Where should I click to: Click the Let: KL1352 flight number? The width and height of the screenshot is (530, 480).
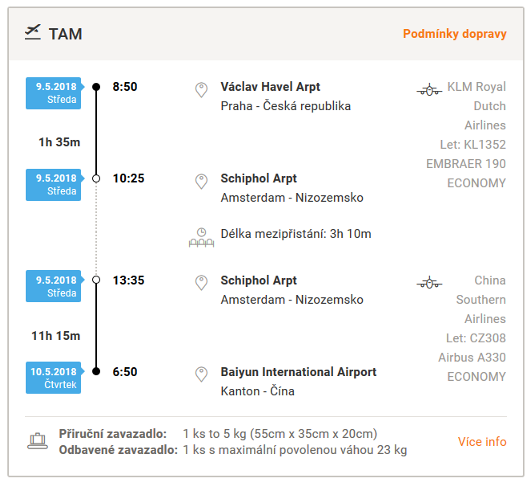pyautogui.click(x=473, y=145)
